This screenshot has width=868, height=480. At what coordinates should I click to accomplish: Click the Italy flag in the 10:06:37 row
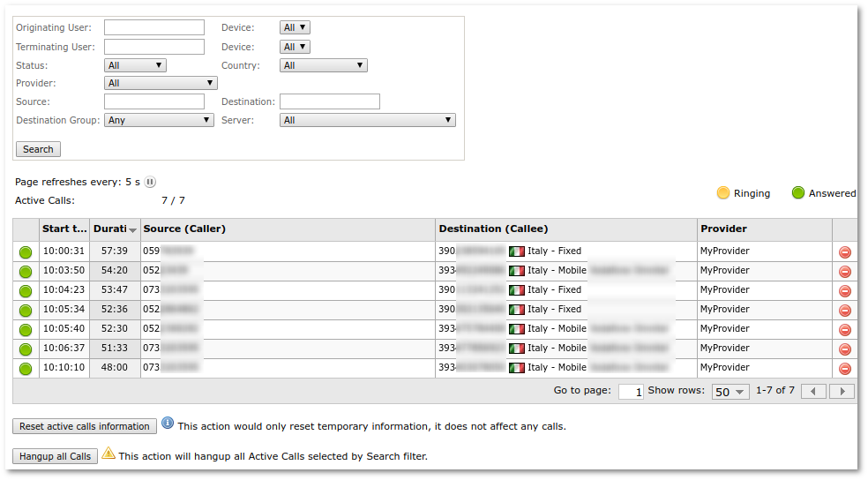(517, 349)
